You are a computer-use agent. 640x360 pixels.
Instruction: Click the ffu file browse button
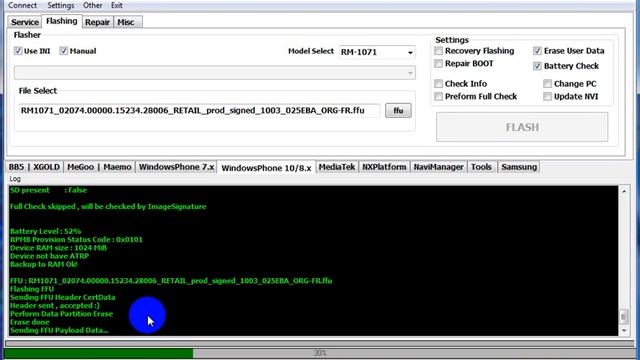tap(398, 111)
